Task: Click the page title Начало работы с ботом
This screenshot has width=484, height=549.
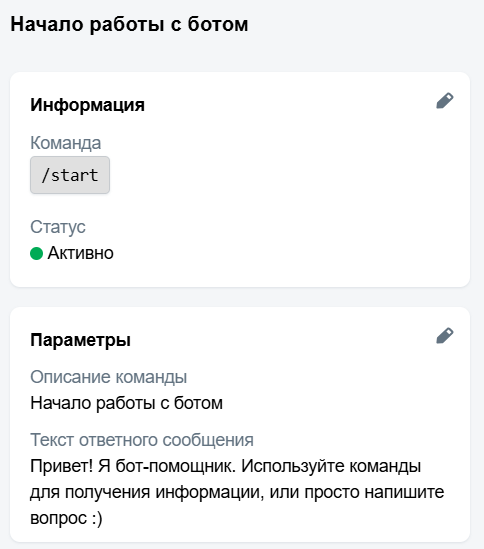Action: [129, 25]
